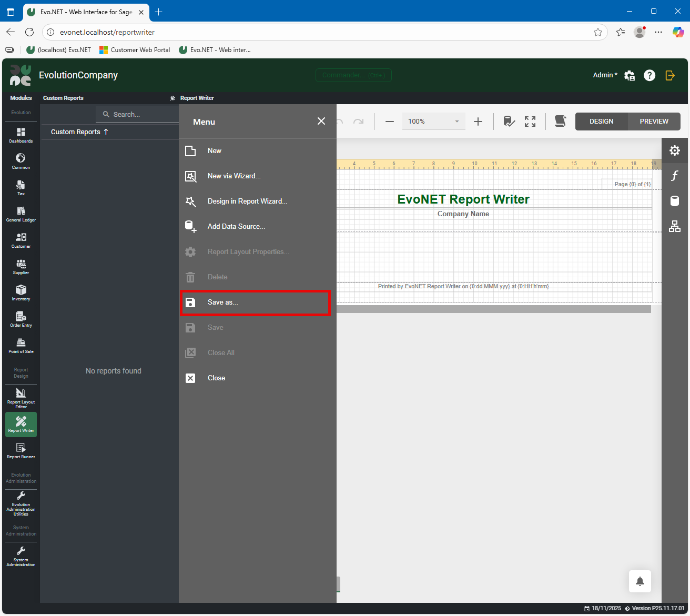This screenshot has height=616, width=690.
Task: Choose New via Wizard... menu item
Action: tap(234, 176)
